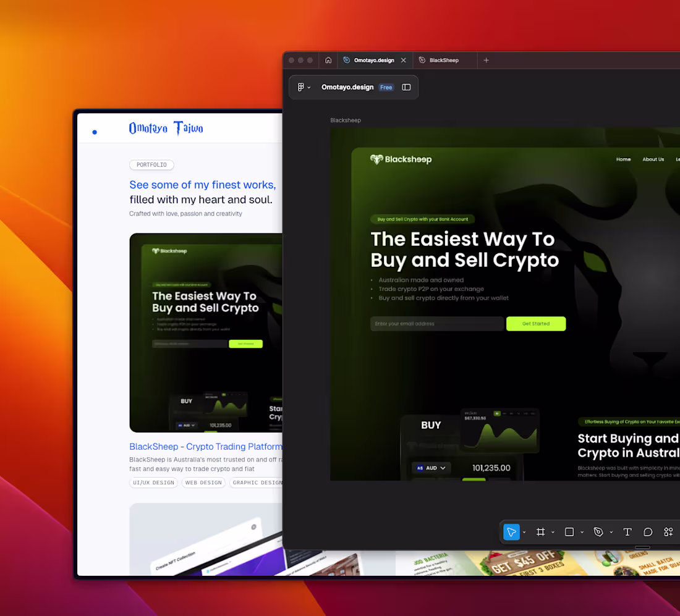Open Move tool options dropdown arrow
Image resolution: width=680 pixels, height=616 pixels.
(x=524, y=533)
